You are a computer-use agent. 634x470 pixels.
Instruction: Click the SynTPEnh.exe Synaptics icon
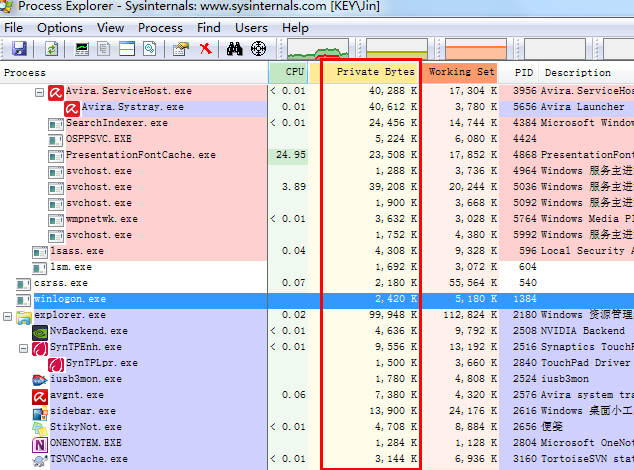point(40,348)
